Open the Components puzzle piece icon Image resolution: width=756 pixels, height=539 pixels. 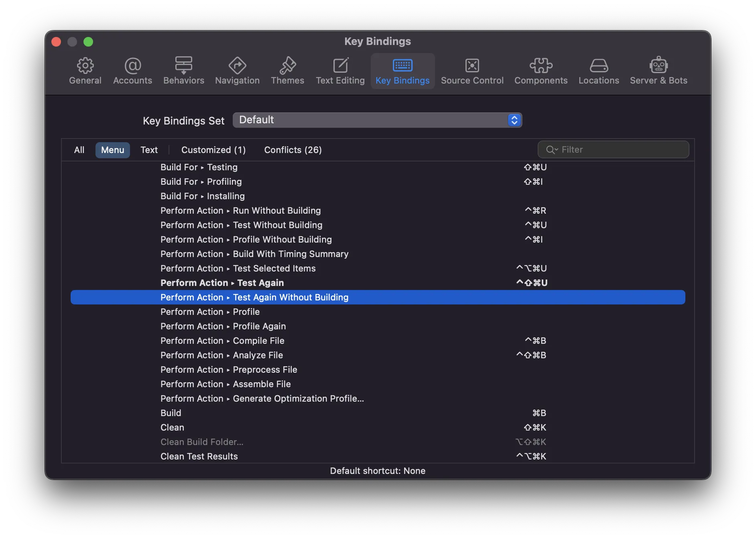click(x=541, y=65)
